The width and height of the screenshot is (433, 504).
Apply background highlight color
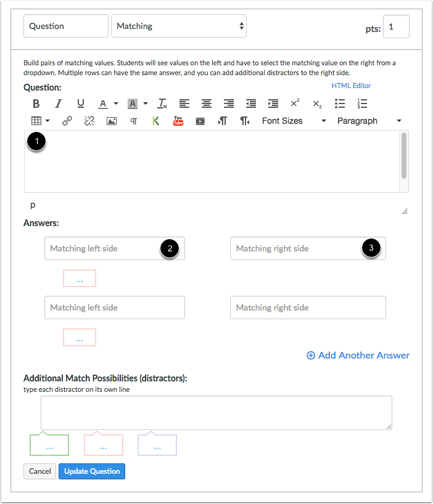133,104
